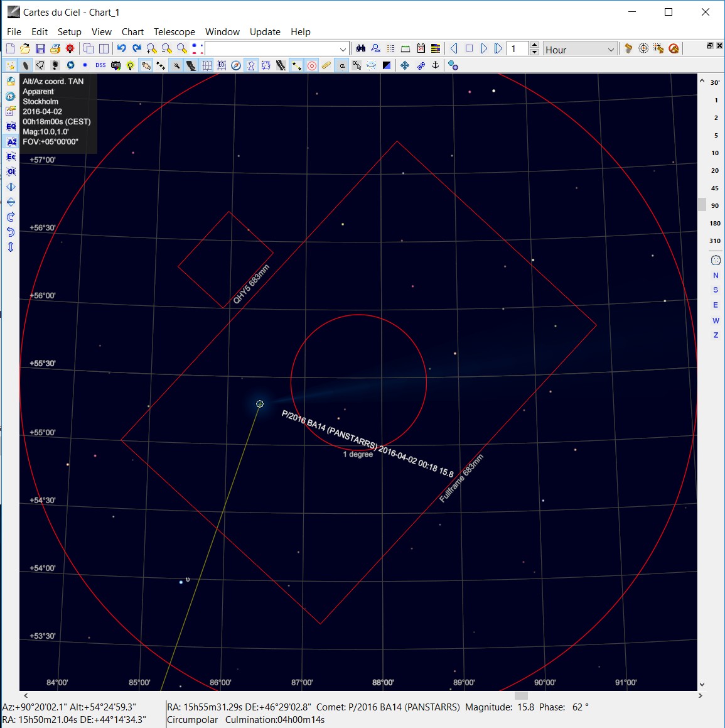Set field of view to 10 degrees

pos(715,153)
